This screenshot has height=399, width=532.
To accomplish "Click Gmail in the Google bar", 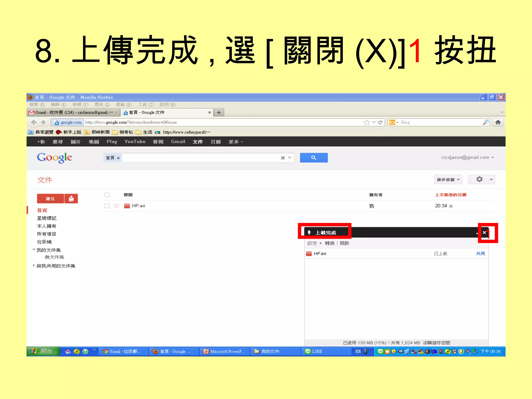I will pos(178,142).
